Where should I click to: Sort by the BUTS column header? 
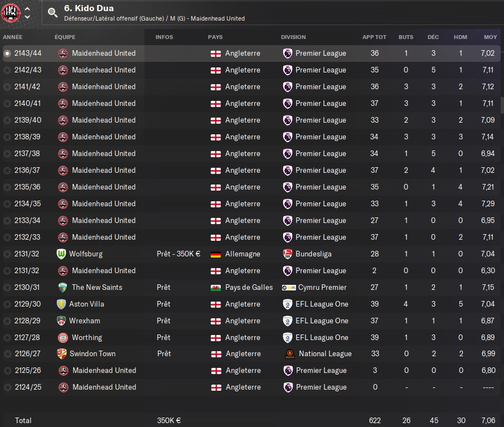[406, 37]
